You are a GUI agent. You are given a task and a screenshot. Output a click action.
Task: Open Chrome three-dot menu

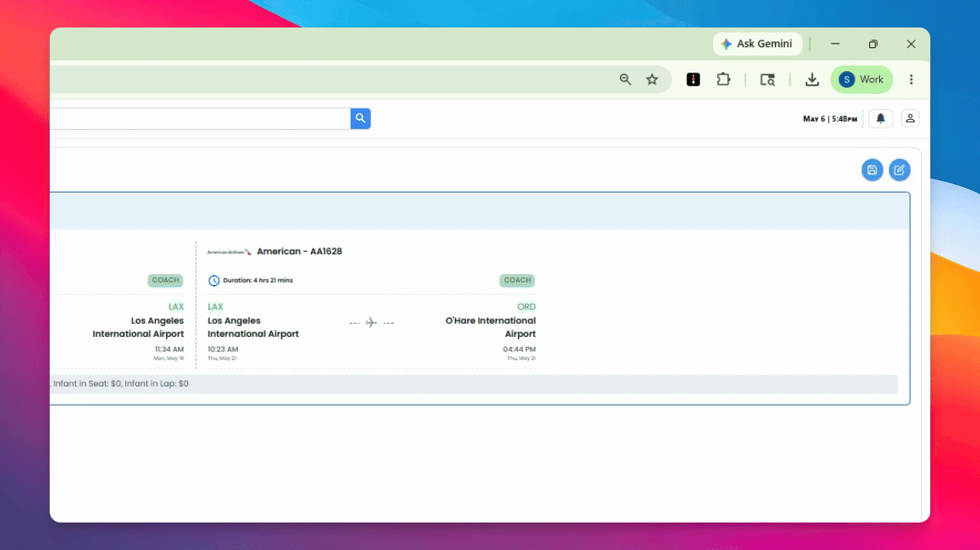point(911,79)
